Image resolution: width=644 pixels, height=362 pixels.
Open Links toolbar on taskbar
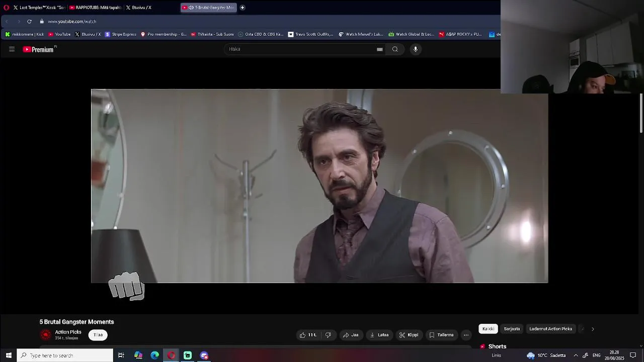click(496, 355)
